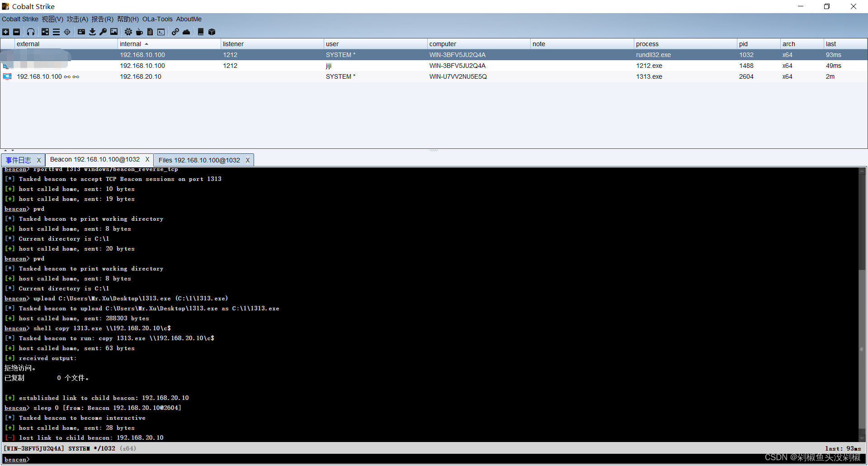Viewport: 868px width, 466px height.
Task: Switch to the Files 192.168.10.100@1032 tab
Action: click(199, 160)
